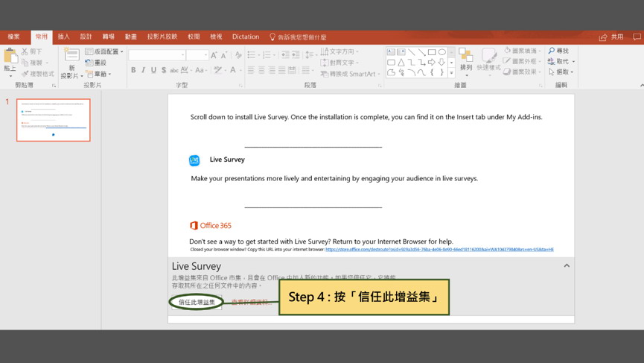Click the Shape Fill (圖案填滿) button
Screen dimensions: 644x363
(x=523, y=51)
